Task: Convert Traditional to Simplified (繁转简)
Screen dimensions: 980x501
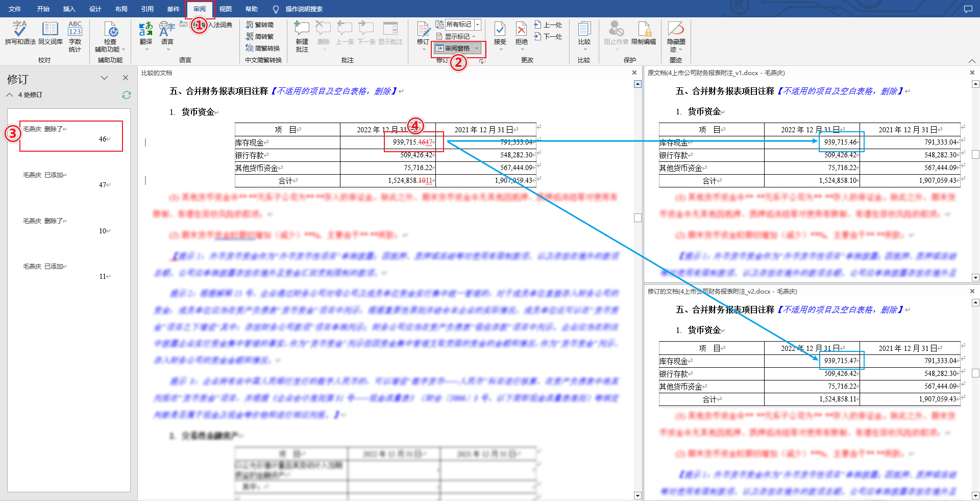Action: pyautogui.click(x=260, y=25)
